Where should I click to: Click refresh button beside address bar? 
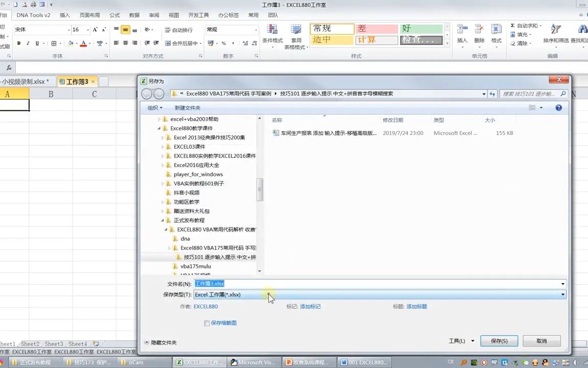493,94
